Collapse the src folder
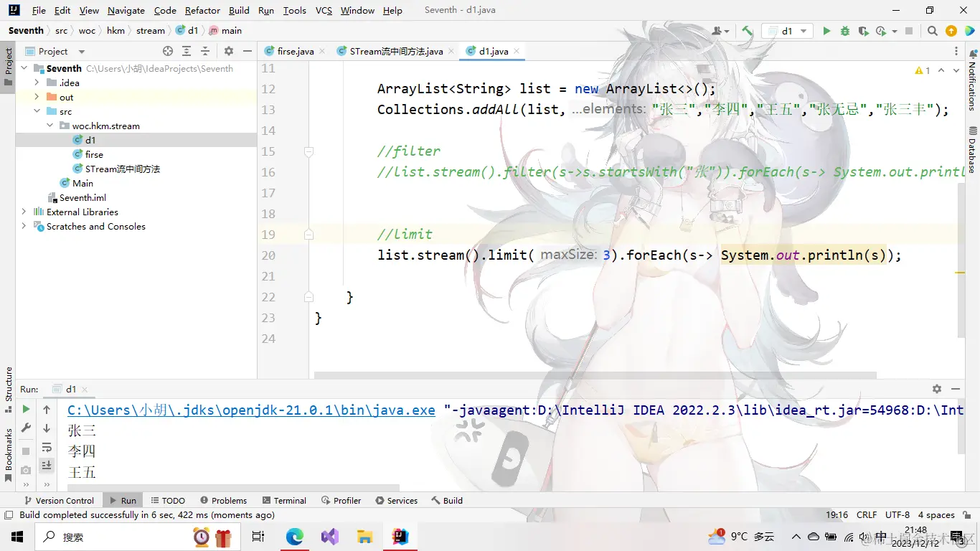 point(37,111)
